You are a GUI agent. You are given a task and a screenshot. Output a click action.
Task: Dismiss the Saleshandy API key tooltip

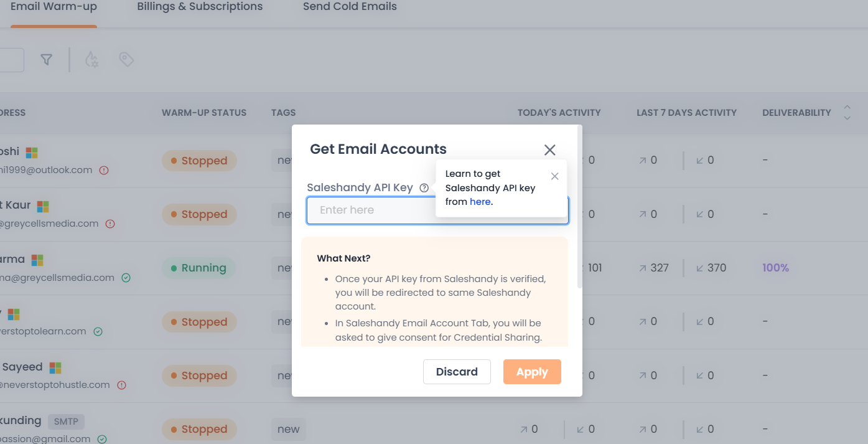(555, 176)
